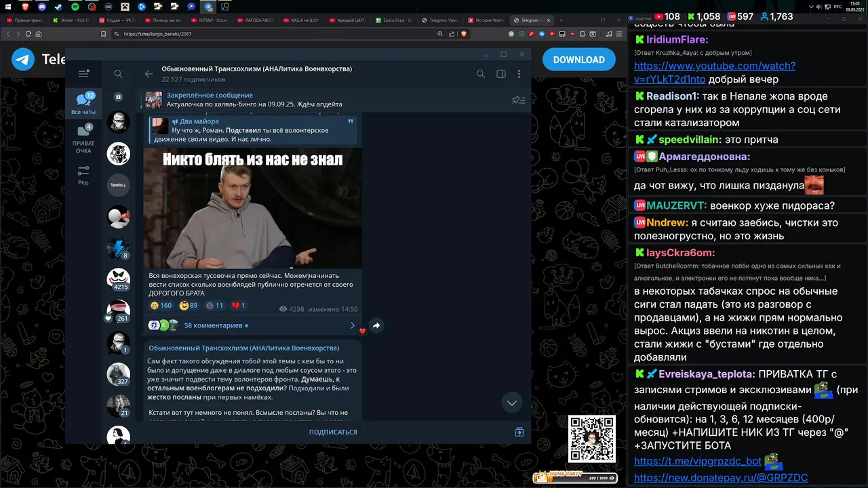Jump to bottom with the down-chevron button

(512, 403)
